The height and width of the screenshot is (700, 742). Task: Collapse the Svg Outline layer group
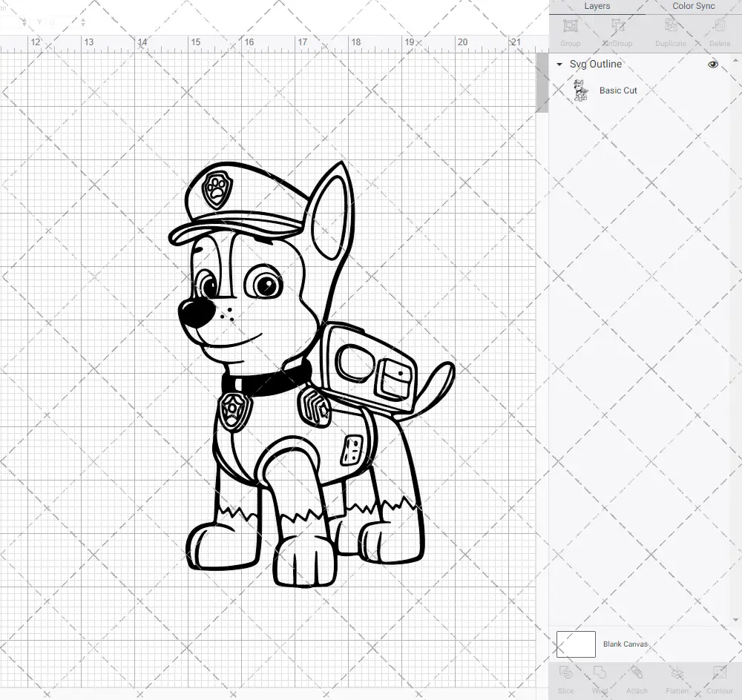[559, 65]
